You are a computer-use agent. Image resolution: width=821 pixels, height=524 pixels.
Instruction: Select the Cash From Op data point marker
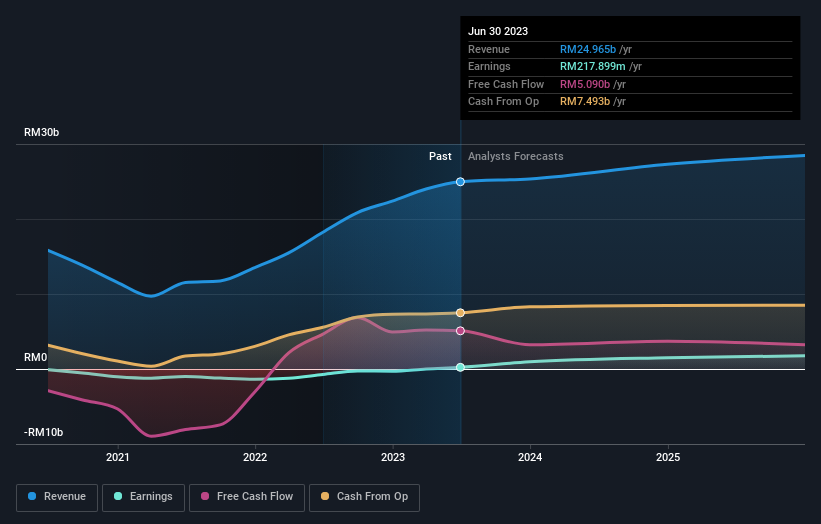460,313
